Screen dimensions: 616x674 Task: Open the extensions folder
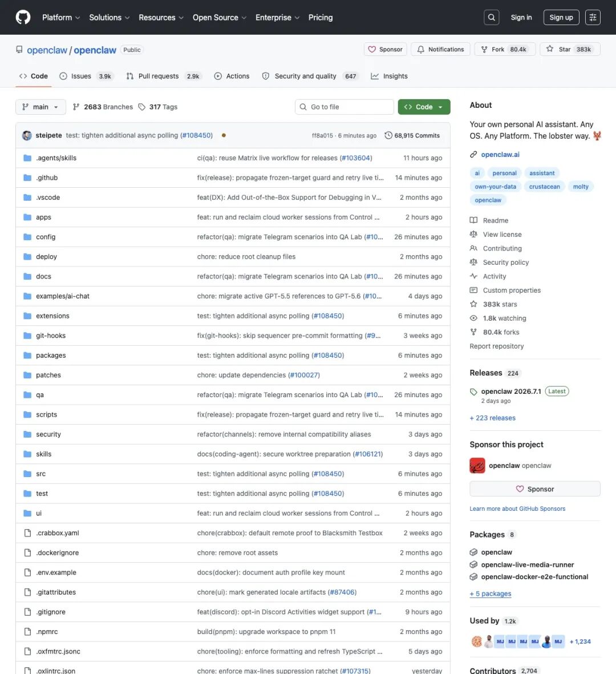coord(52,316)
